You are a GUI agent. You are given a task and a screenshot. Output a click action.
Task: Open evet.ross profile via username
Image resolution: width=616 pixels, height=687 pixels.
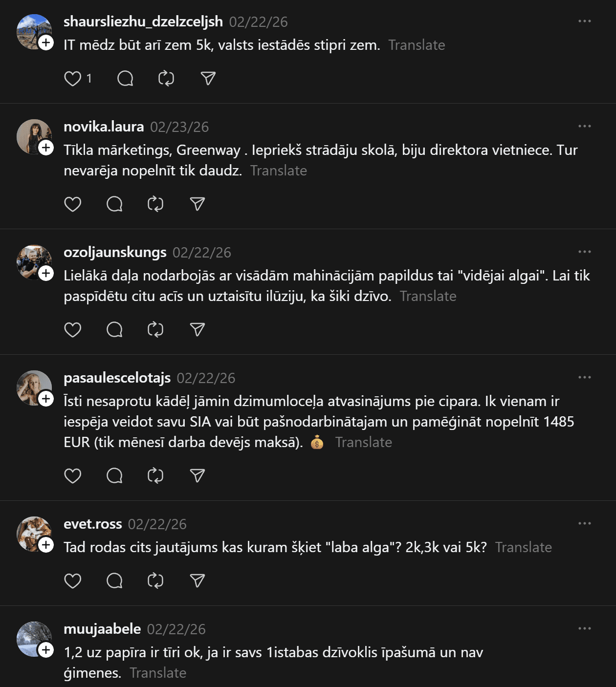point(93,524)
